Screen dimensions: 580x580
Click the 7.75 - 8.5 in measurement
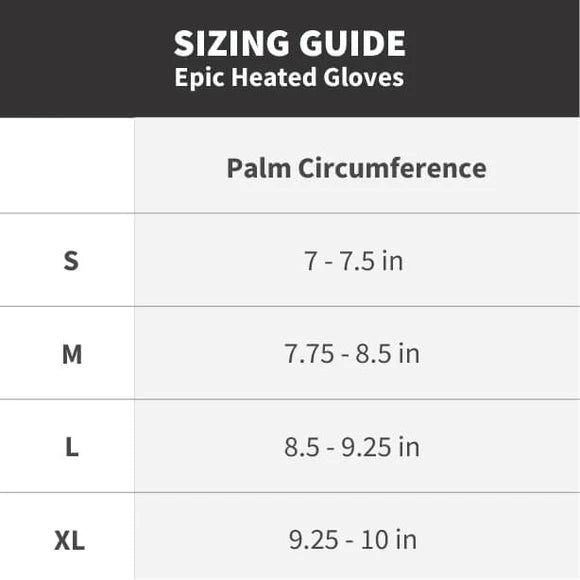(x=352, y=354)
